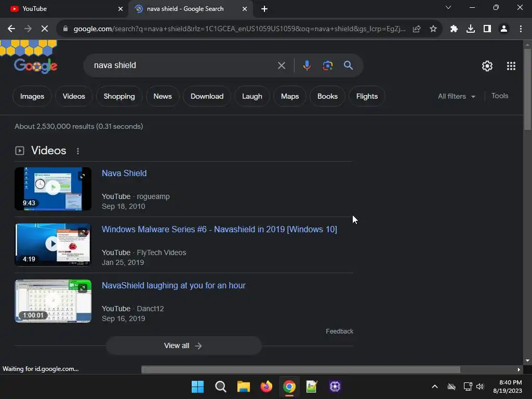The image size is (532, 399).
Task: Stop loading the page
Action: [45, 29]
